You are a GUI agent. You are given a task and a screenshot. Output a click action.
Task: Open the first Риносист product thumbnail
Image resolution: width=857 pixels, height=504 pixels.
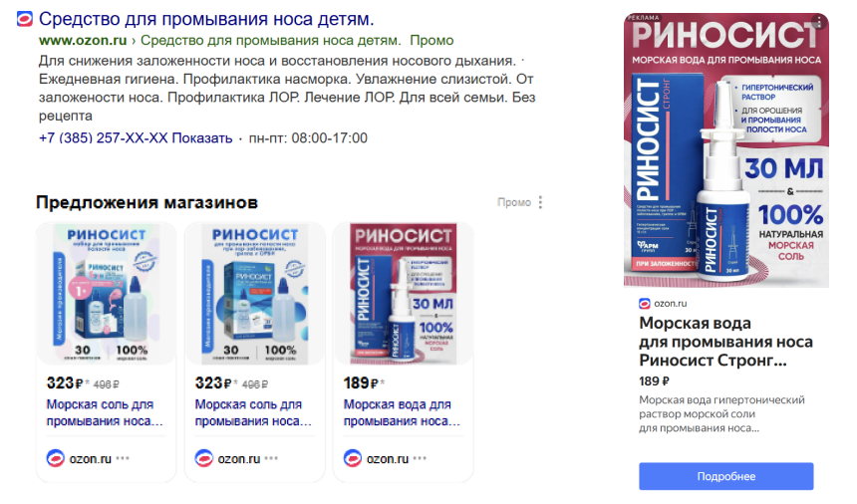pyautogui.click(x=107, y=293)
